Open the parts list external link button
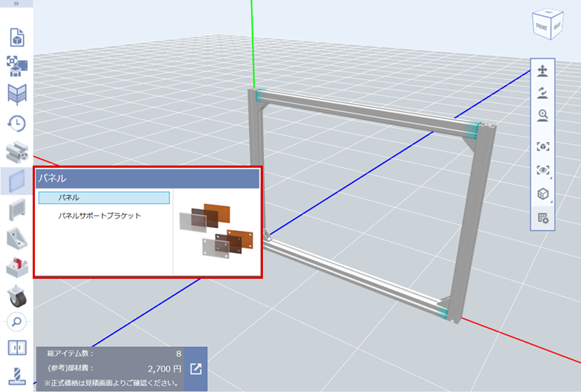Viewport: 581px width, 392px height. [196, 369]
